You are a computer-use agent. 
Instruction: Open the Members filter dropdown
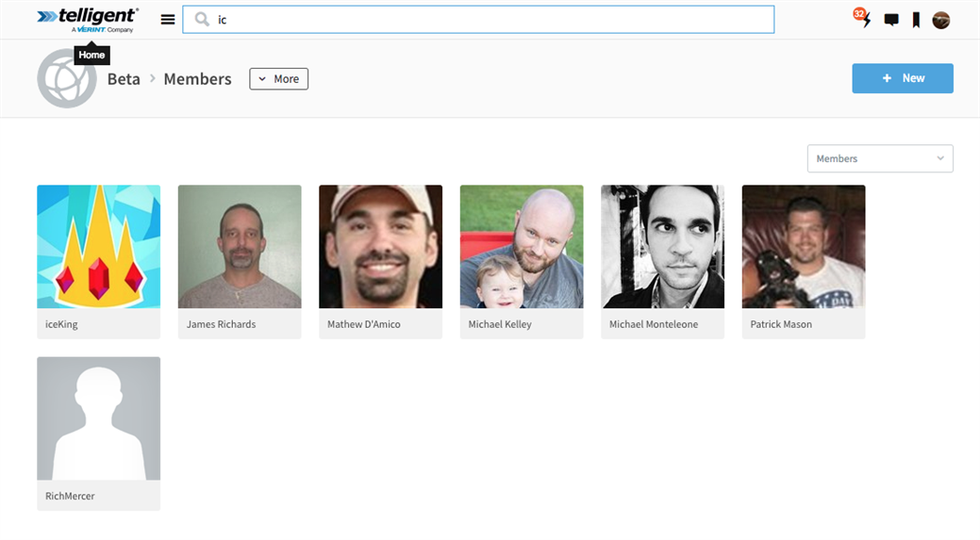(x=880, y=158)
